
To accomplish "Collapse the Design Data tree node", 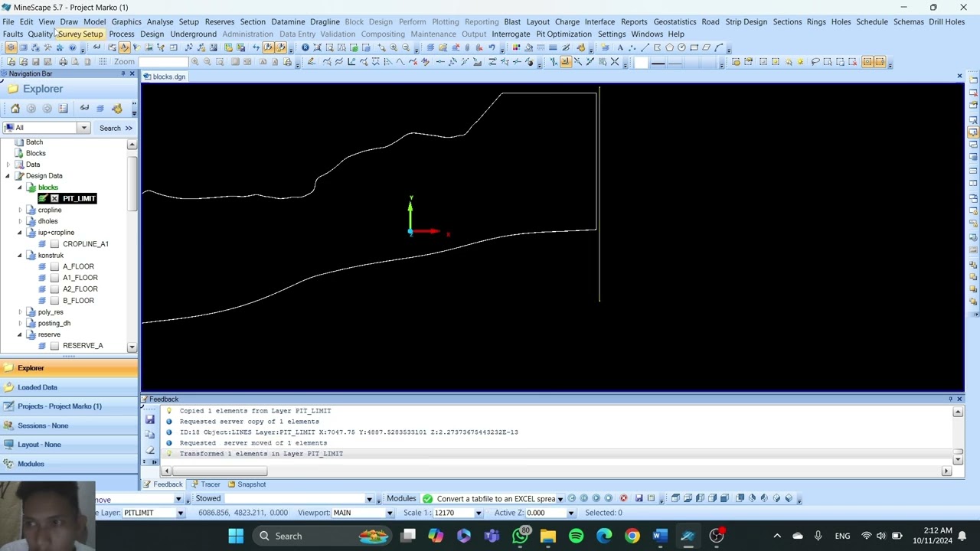I will coord(8,176).
